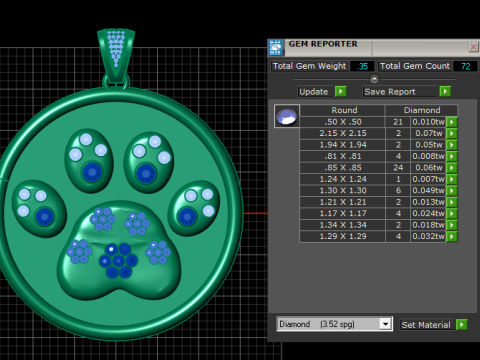This screenshot has width=480, height=360.
Task: Click the weight cell 0.05tw
Action: [429, 145]
